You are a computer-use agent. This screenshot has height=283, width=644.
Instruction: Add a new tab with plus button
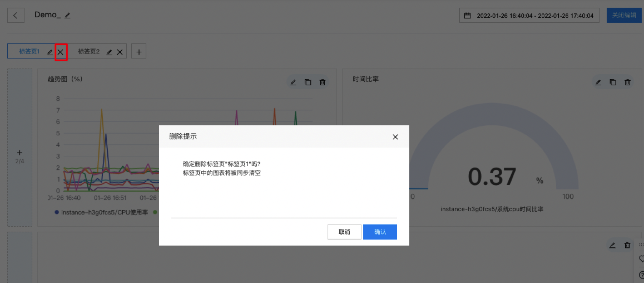tap(139, 52)
